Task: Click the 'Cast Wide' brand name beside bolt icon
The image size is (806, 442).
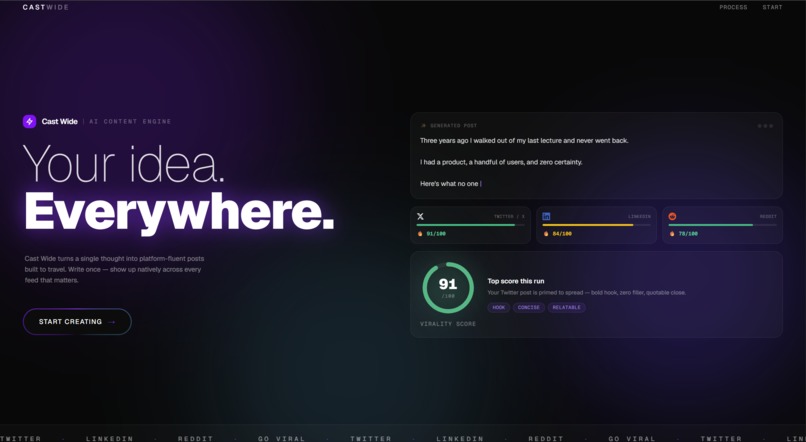Action: coord(60,122)
